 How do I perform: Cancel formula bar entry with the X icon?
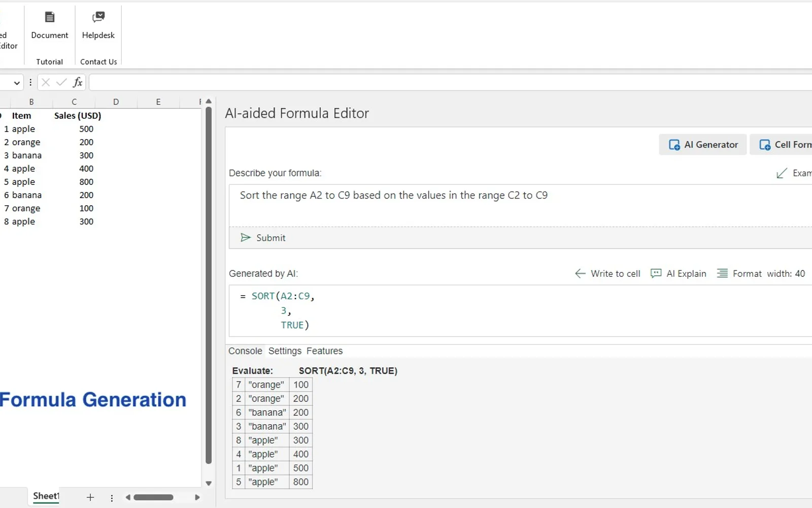click(46, 82)
